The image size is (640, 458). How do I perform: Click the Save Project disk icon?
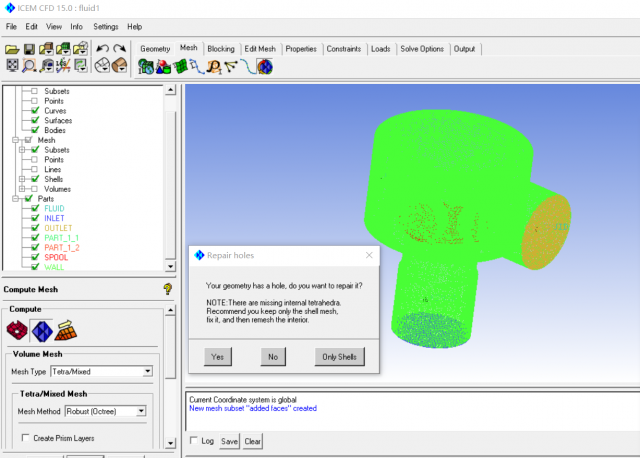tap(29, 48)
